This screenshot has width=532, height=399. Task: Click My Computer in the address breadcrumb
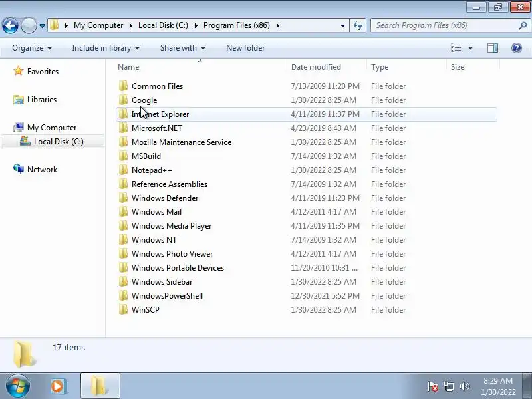coord(98,25)
